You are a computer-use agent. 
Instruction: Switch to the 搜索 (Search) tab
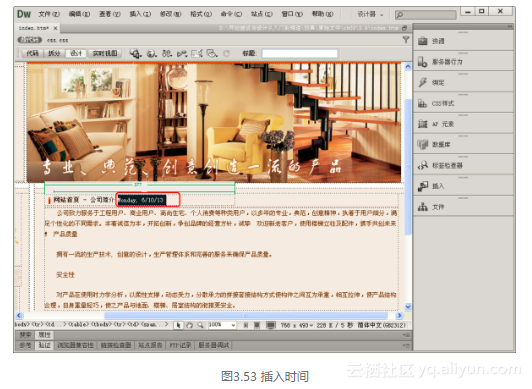pos(25,335)
